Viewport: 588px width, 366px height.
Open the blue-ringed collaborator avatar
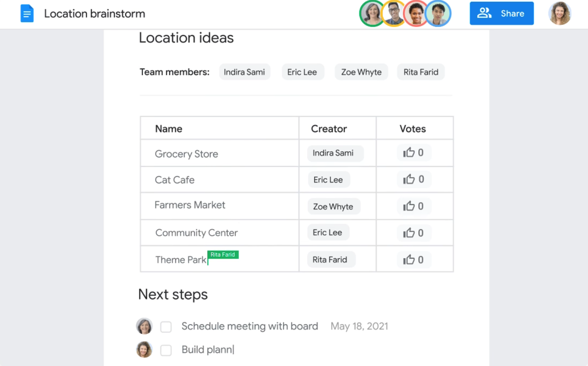(x=438, y=14)
